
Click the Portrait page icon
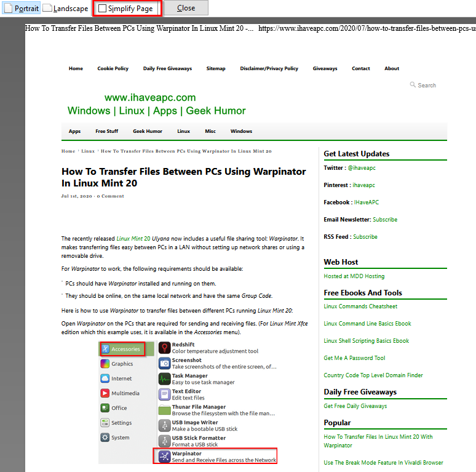(x=9, y=8)
